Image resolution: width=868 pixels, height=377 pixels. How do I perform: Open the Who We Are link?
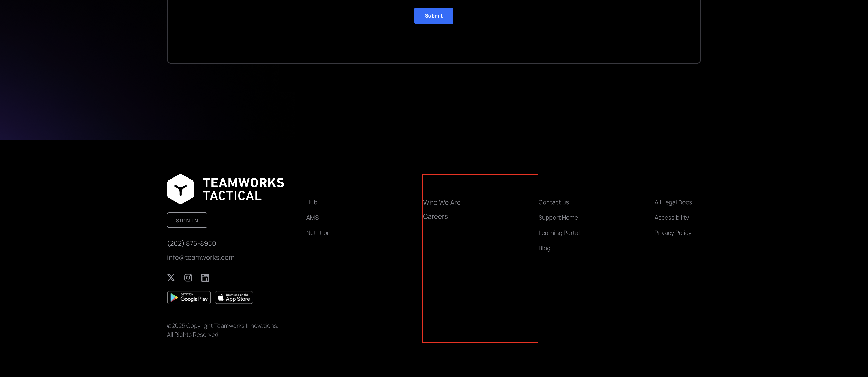(442, 202)
